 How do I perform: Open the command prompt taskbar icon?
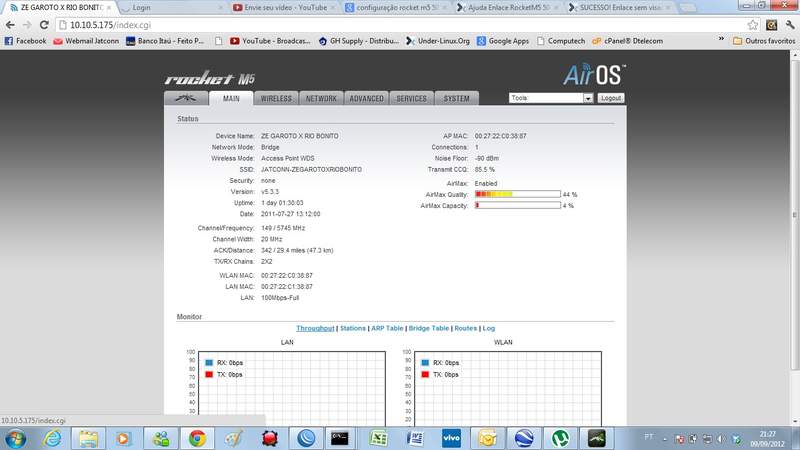pyautogui.click(x=340, y=439)
